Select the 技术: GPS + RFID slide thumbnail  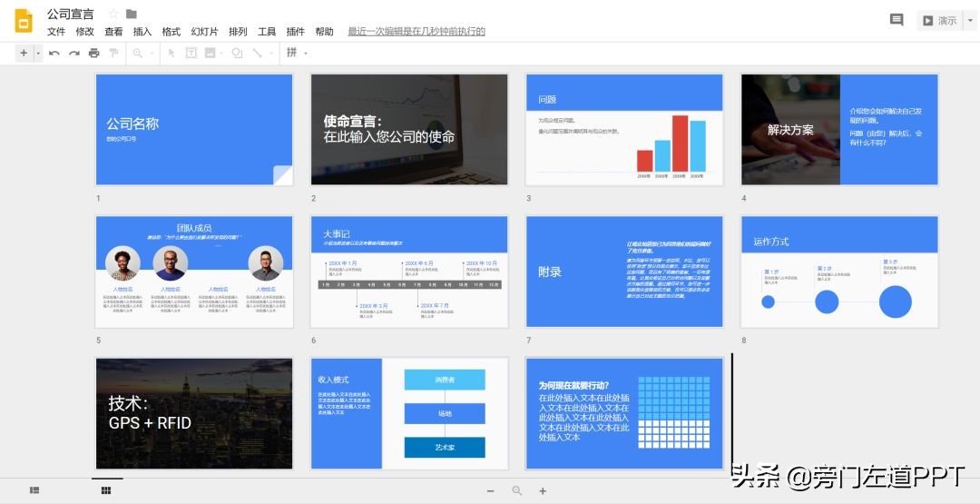pos(194,413)
